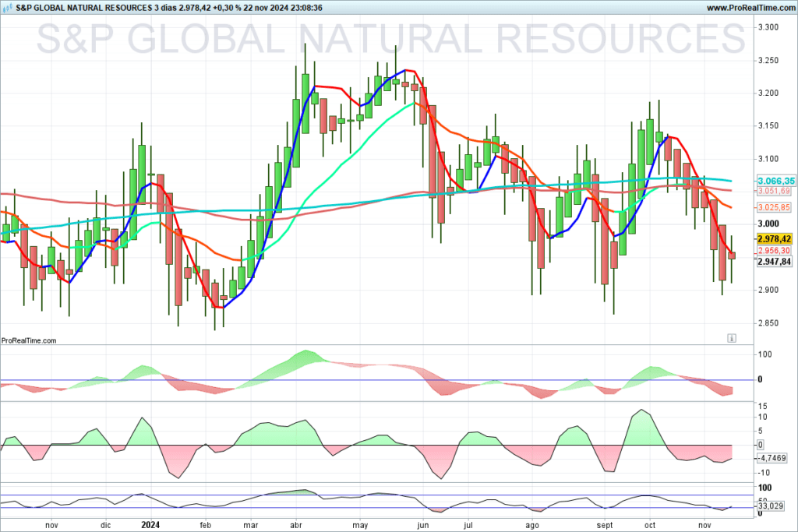Select the cyan 3.066,35 price label
The height and width of the screenshot is (532, 798).
pos(775,181)
